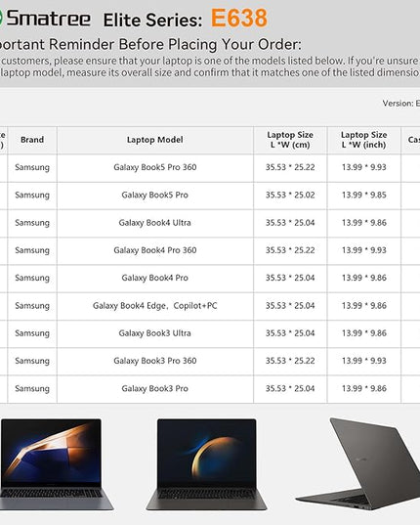Click the Galaxy Book4 Pro model cell

pos(155,278)
